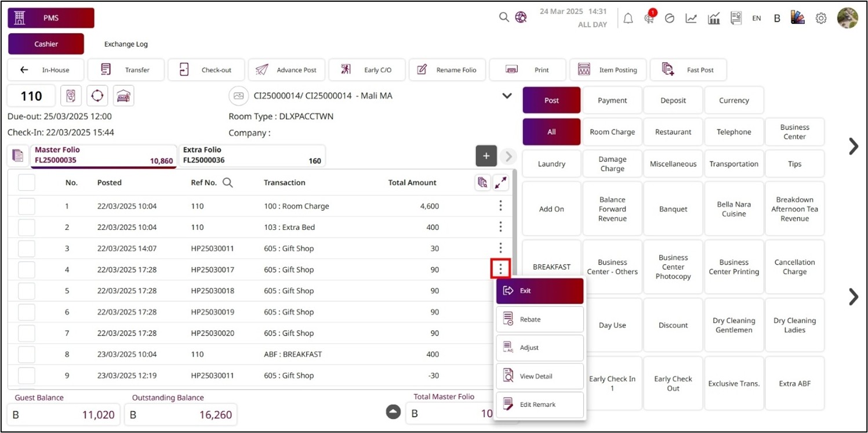Select Rebate from the context menu
Viewport: 868px width, 433px height.
coord(539,319)
